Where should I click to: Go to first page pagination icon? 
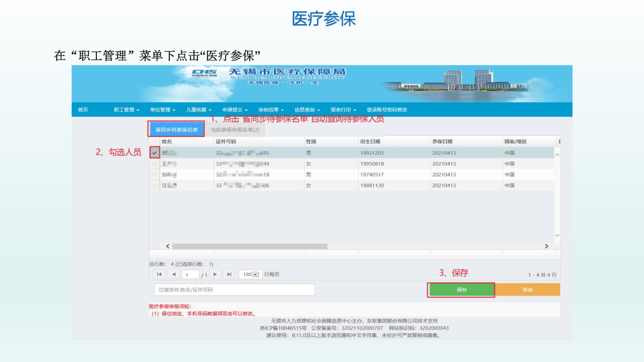tap(159, 274)
